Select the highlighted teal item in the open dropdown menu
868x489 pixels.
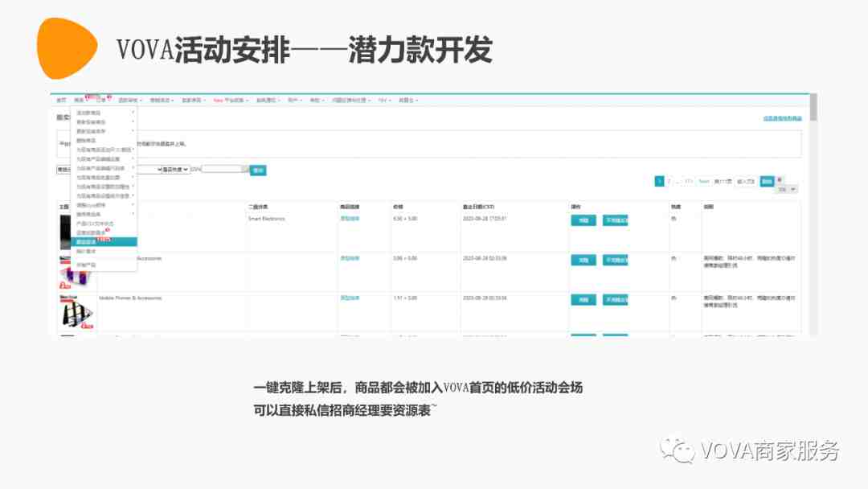pos(104,242)
